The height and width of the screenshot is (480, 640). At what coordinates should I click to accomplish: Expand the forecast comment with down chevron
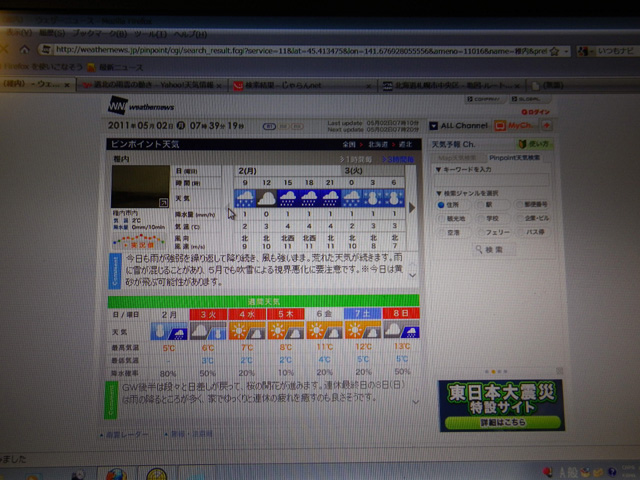(x=413, y=273)
